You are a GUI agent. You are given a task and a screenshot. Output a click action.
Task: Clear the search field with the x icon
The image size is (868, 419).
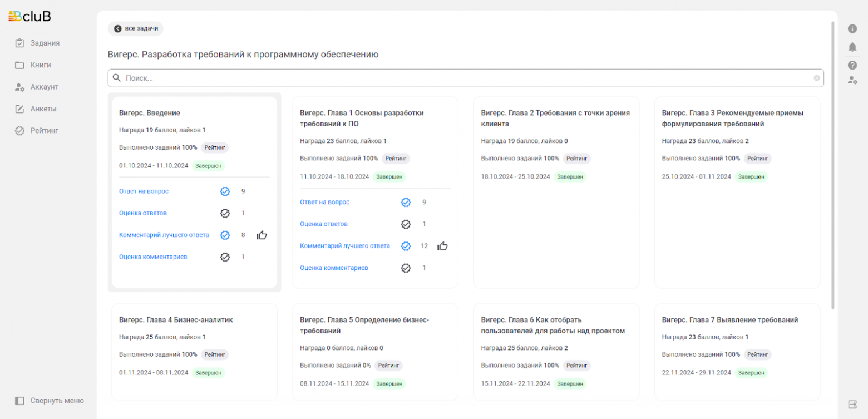(816, 78)
